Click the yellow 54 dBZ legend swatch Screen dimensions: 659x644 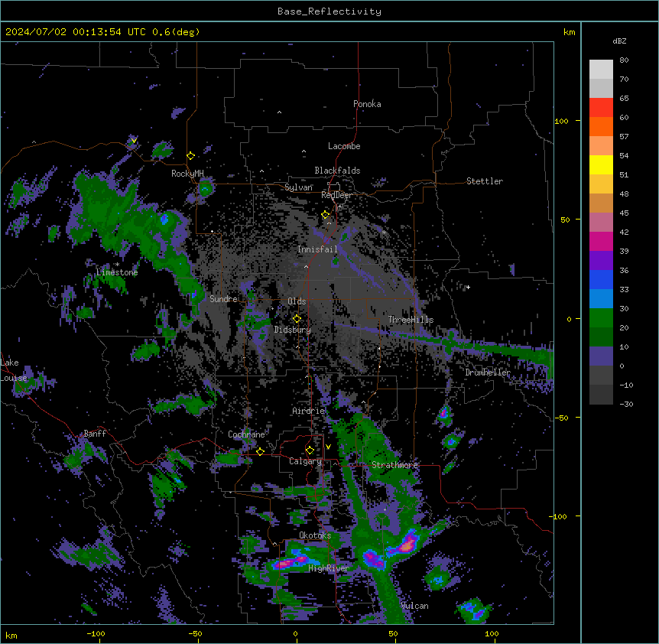[x=601, y=164]
